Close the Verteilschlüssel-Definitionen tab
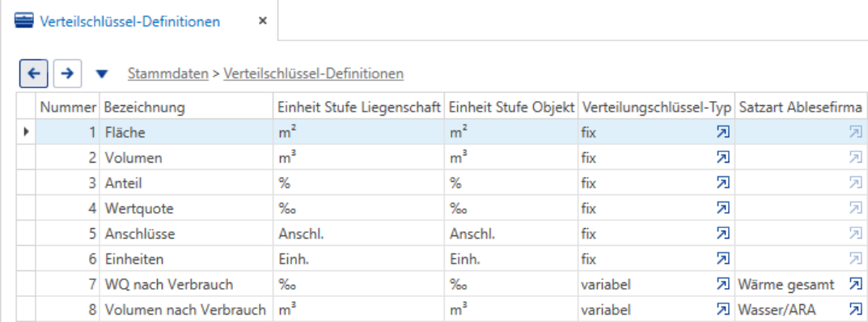This screenshot has height=322, width=868. pyautogui.click(x=263, y=21)
